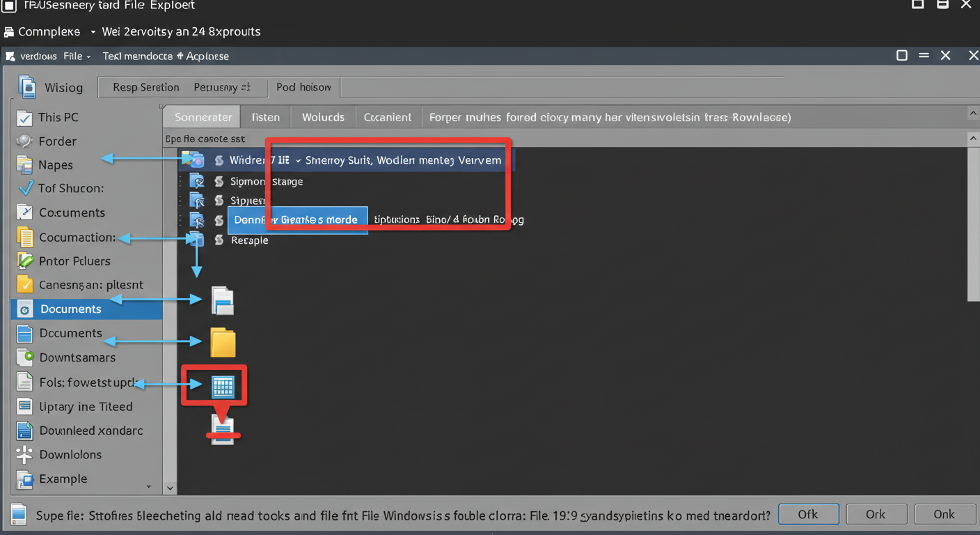Click the spreadsheet icon inside the red box
980x535 pixels.
(x=223, y=385)
